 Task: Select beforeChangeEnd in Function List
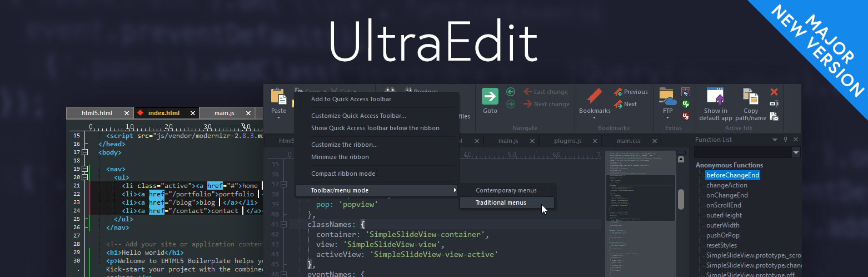pos(732,175)
